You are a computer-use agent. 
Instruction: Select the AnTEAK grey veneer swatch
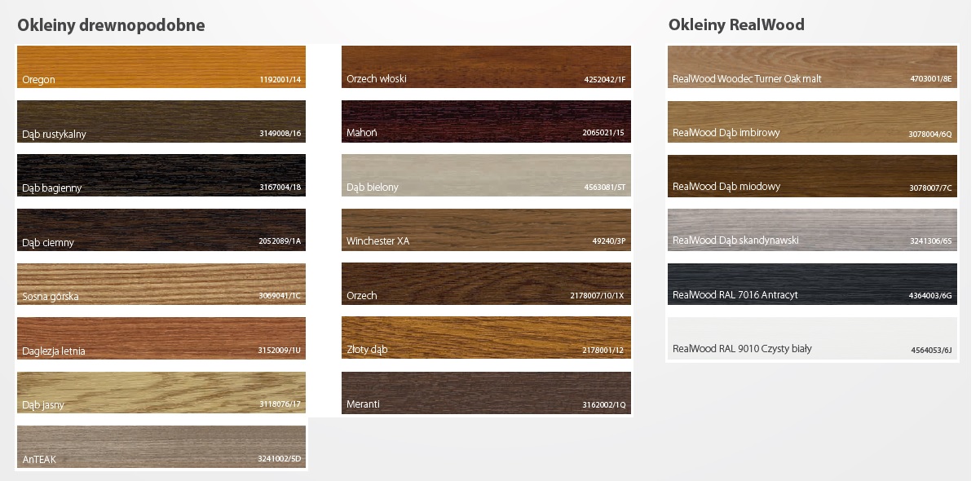161,447
